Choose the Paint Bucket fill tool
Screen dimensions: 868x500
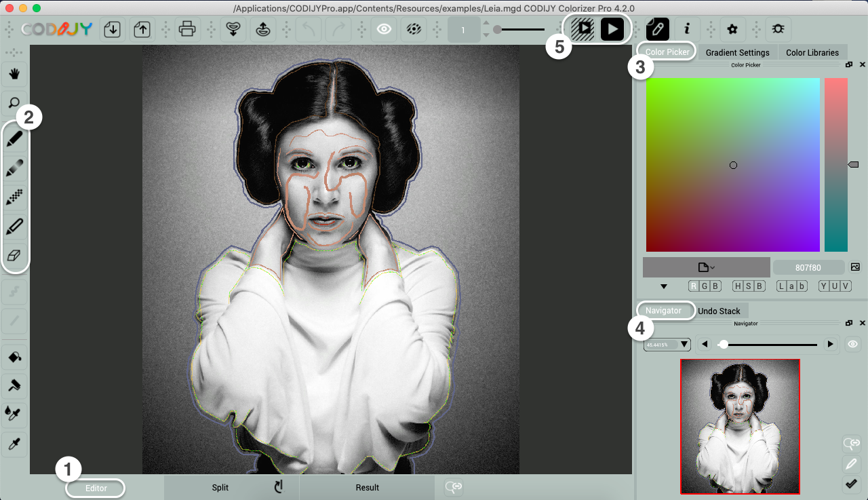[14, 356]
